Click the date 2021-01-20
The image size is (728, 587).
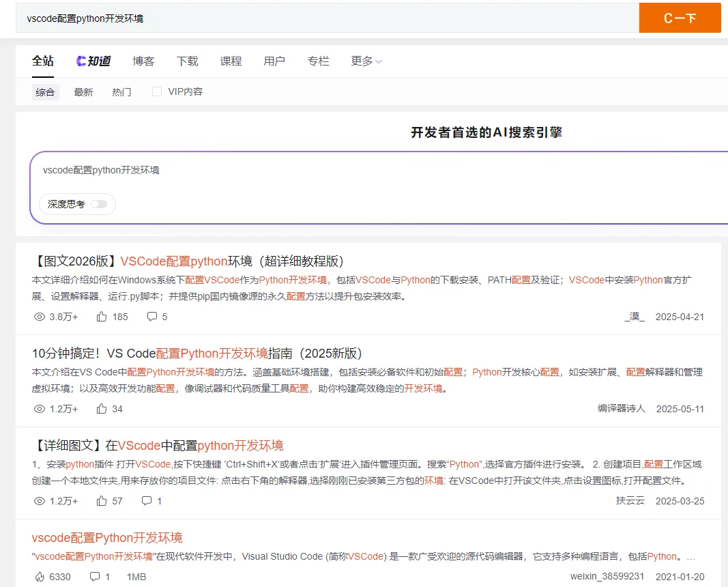coord(680,577)
